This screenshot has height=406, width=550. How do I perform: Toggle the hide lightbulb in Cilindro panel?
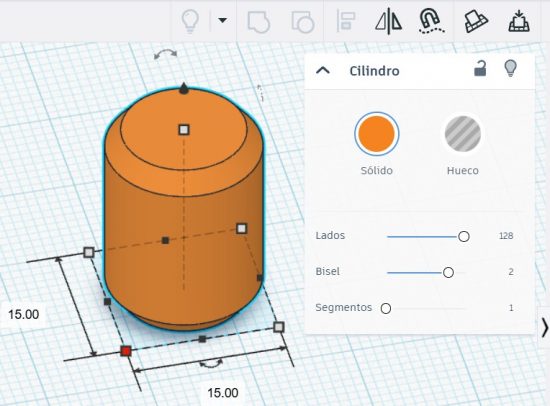(x=510, y=68)
